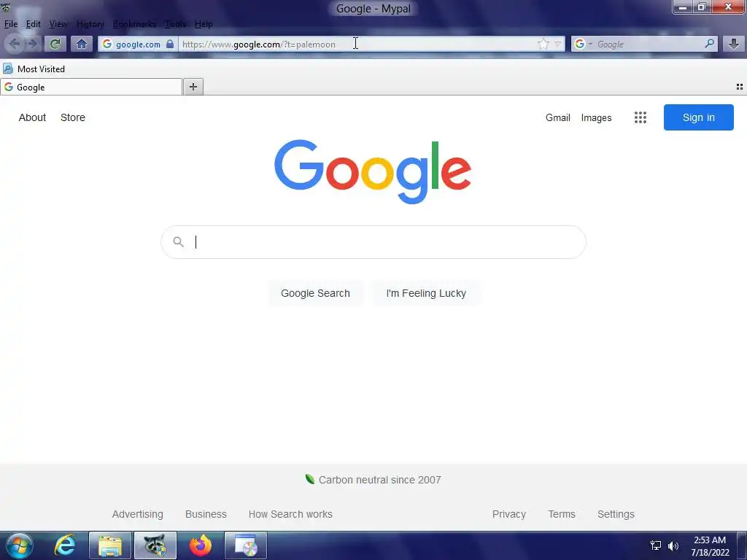Open network status tray icon
Screen dimensions: 747x560
(x=656, y=545)
